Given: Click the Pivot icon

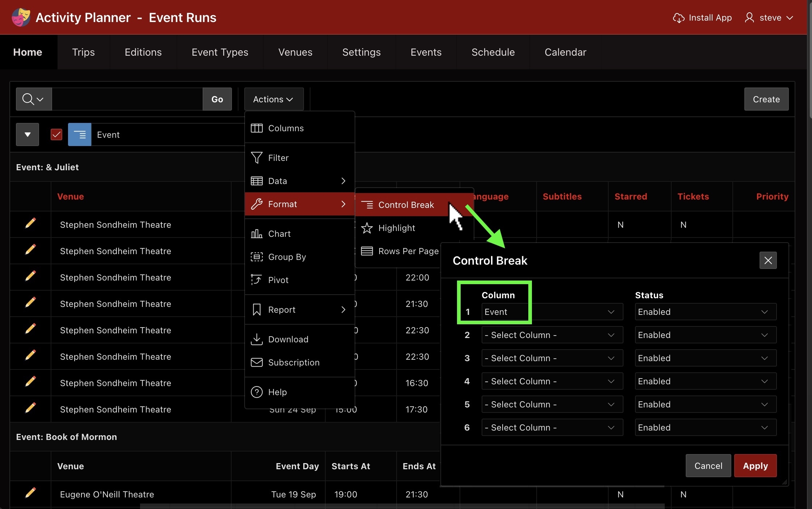Looking at the screenshot, I should (256, 280).
